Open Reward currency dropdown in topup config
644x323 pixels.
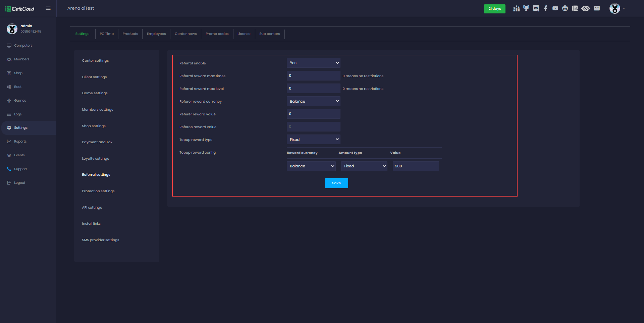(311, 166)
